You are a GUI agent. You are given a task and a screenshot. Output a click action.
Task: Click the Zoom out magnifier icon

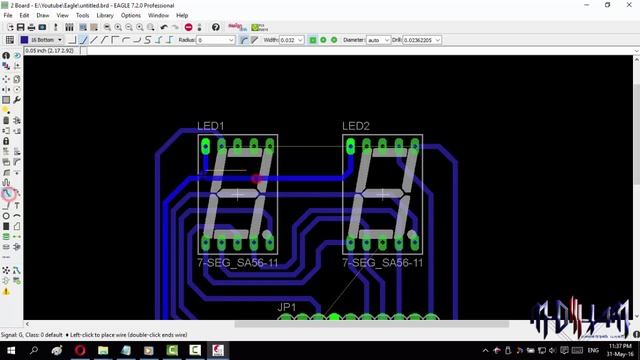coord(129,27)
